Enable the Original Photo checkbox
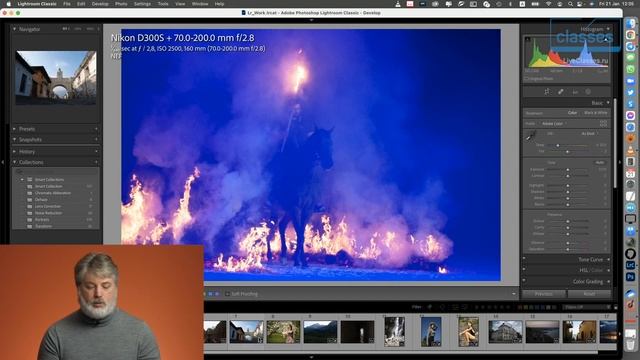 (527, 78)
